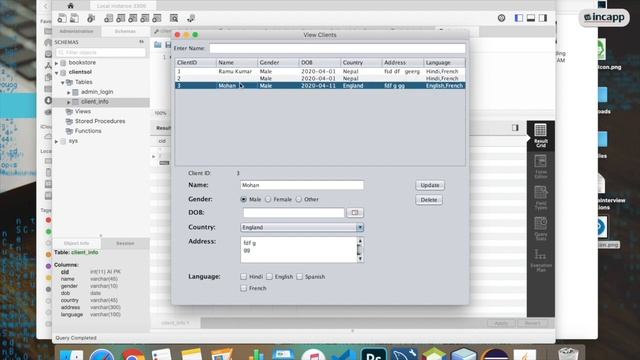
Task: Click into the empty DOB field
Action: pos(293,213)
